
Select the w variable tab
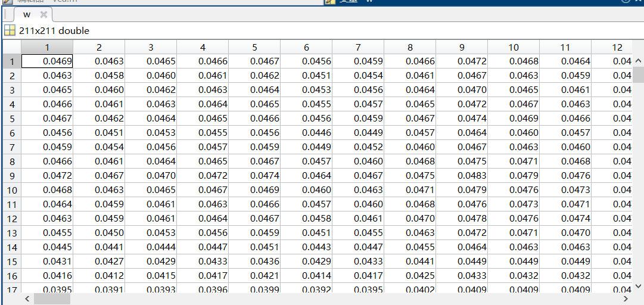tap(33, 15)
